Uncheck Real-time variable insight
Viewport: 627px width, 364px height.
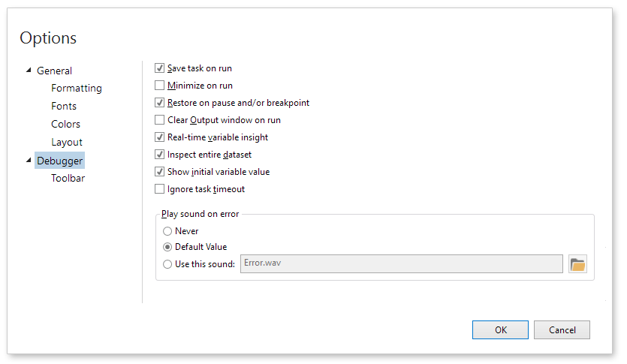click(x=159, y=137)
